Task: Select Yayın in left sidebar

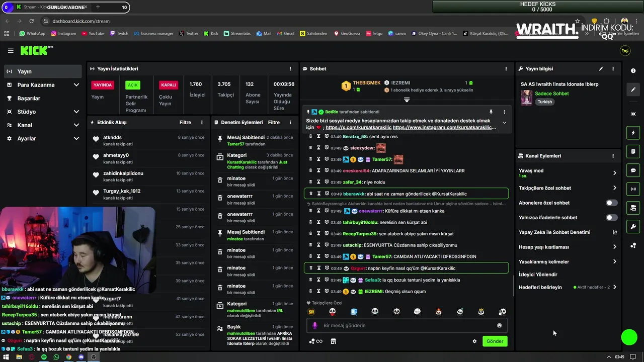Action: click(x=43, y=71)
